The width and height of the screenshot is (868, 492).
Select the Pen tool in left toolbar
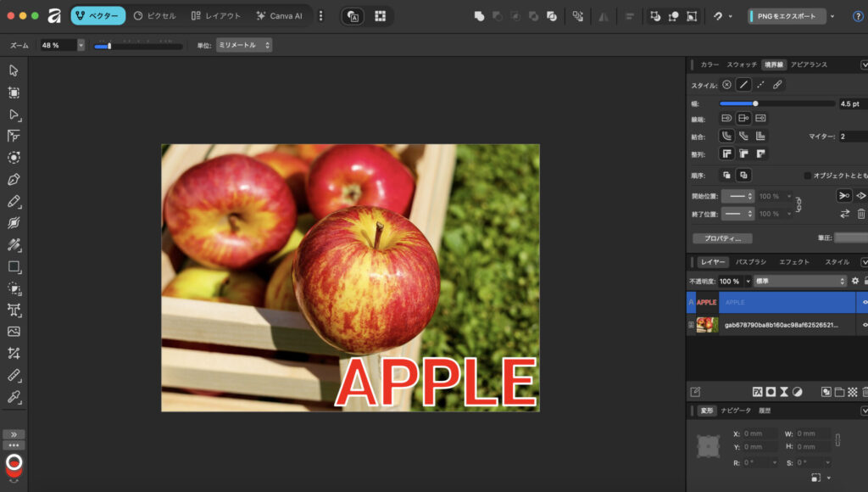tap(14, 180)
